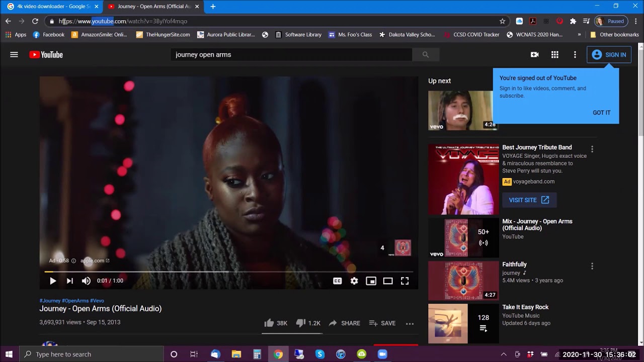Open options menu for the Faithfully video
This screenshot has width=644, height=362.
coord(592,266)
